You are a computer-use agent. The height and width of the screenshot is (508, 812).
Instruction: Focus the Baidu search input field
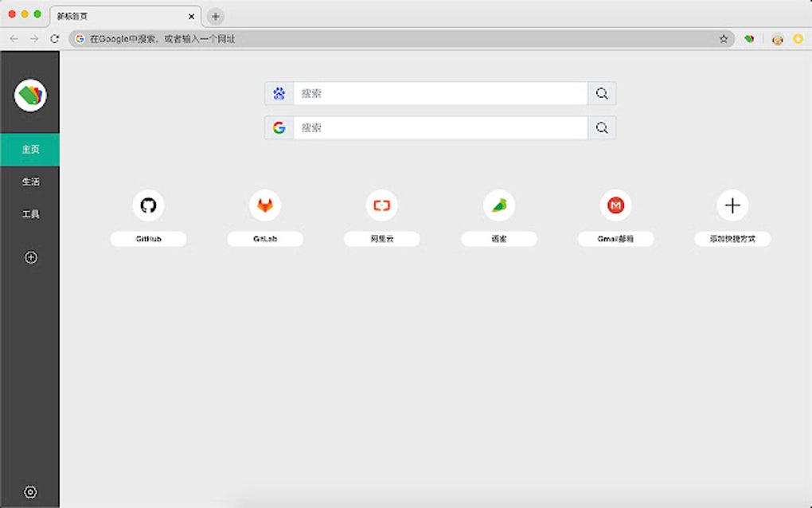[441, 94]
